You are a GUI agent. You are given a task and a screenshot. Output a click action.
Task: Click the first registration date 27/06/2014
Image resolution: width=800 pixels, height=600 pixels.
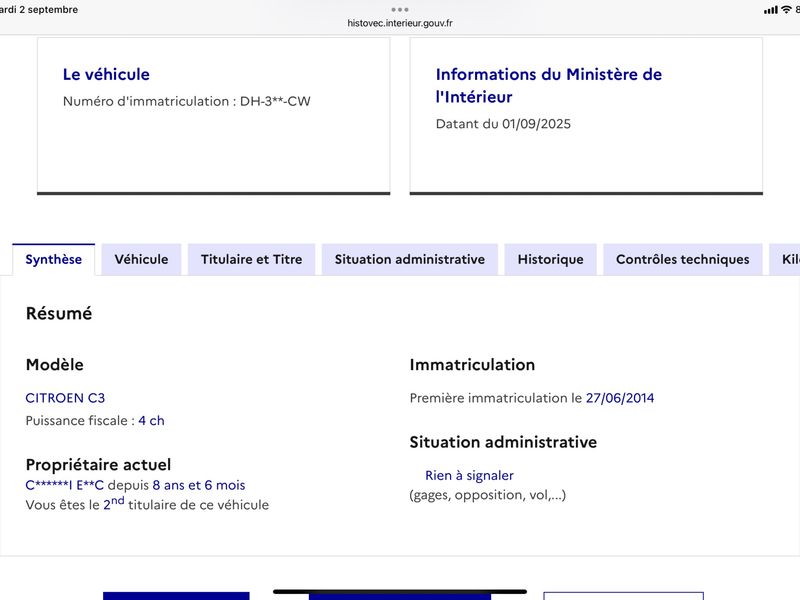tap(620, 398)
